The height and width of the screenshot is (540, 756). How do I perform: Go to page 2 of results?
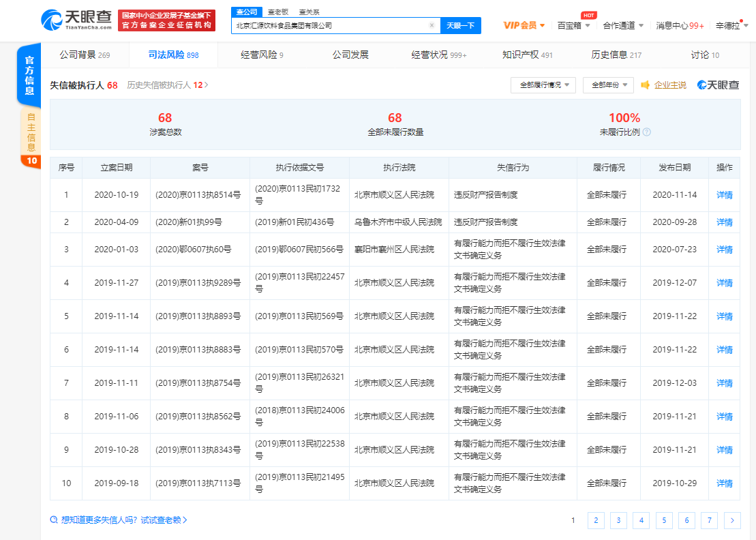click(x=596, y=520)
